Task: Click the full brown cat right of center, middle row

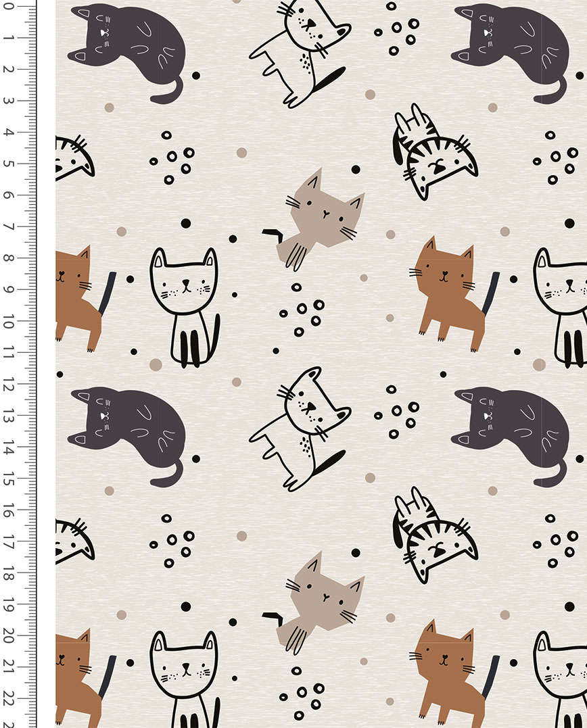Action: click(450, 291)
